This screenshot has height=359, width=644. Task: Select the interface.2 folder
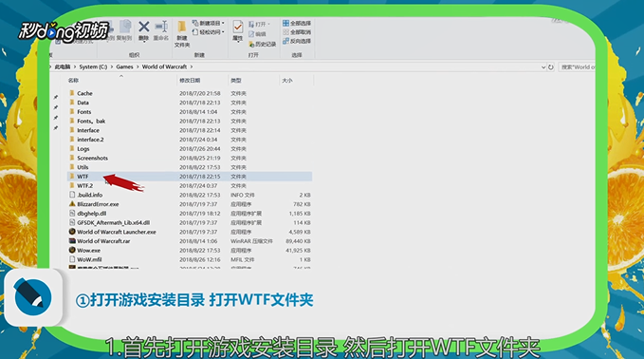click(x=90, y=140)
